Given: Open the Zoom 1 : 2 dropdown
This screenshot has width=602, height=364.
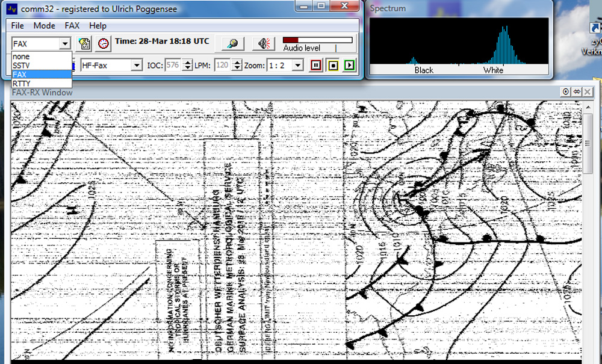Looking at the screenshot, I should [x=297, y=65].
